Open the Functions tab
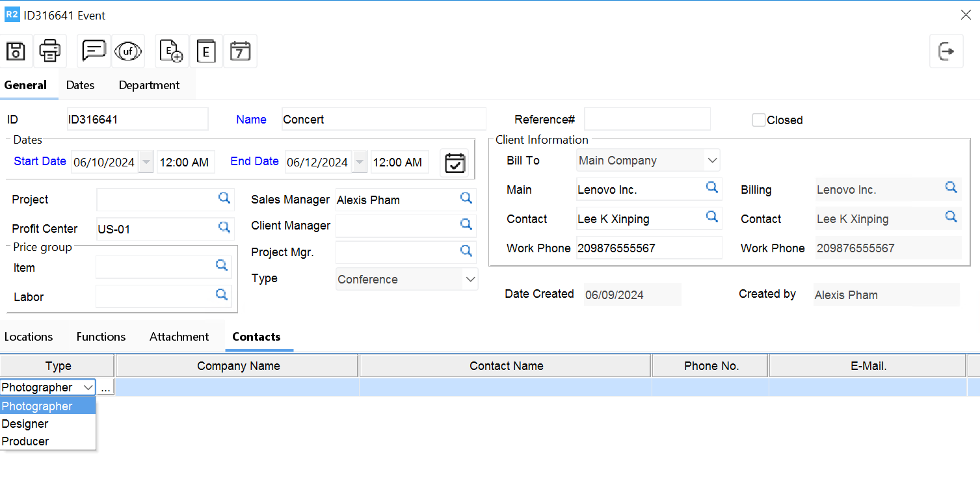The width and height of the screenshot is (980, 485). click(101, 336)
